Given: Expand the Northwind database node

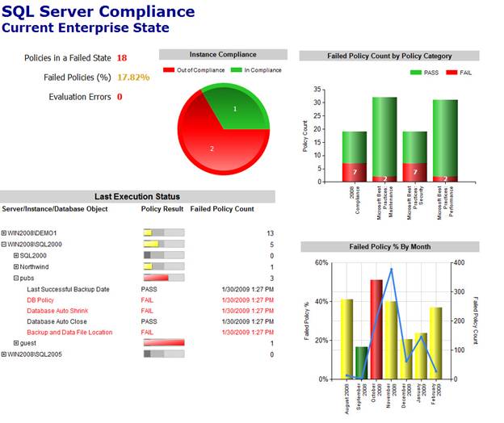Looking at the screenshot, I should click(16, 266).
